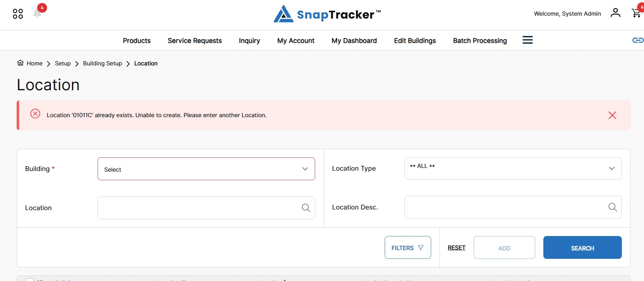Open the FILTERS options

click(x=408, y=248)
